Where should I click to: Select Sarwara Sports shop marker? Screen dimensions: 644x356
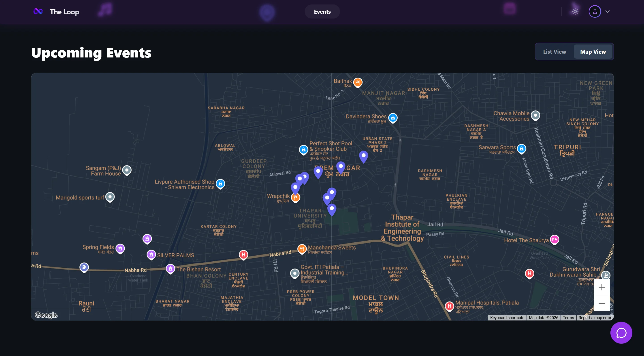[x=521, y=149]
